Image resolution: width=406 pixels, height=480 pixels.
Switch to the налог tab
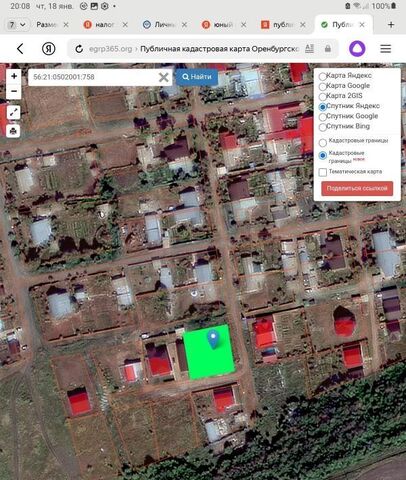coord(99,25)
